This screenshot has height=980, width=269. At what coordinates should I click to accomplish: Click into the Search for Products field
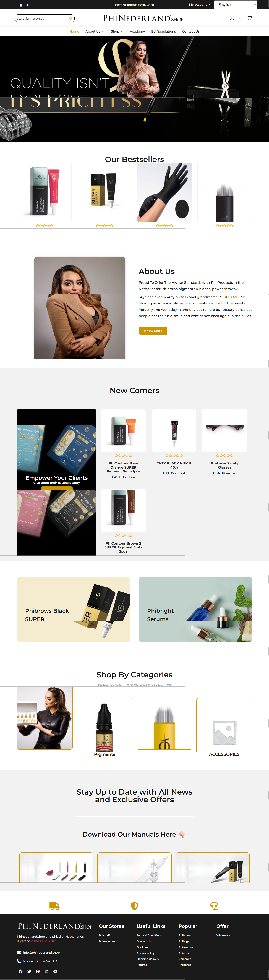[42, 18]
